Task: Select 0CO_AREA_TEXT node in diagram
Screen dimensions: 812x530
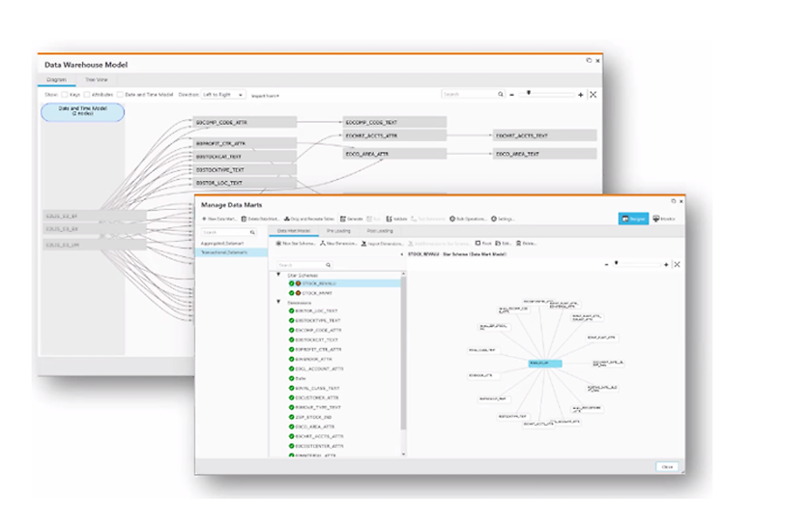Action: [545, 154]
